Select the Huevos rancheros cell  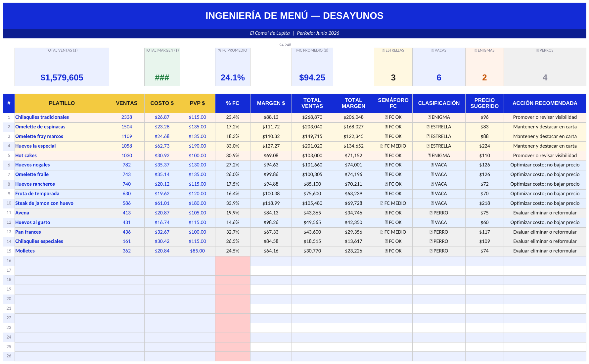[x=62, y=184]
